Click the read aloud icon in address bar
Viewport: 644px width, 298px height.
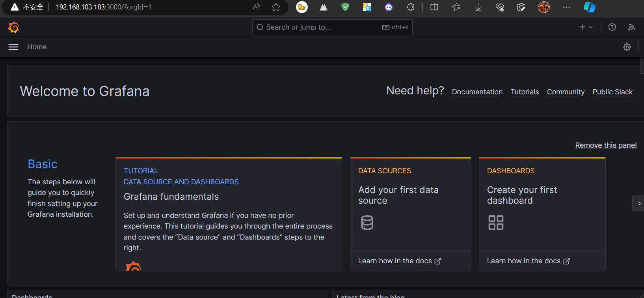(x=257, y=7)
